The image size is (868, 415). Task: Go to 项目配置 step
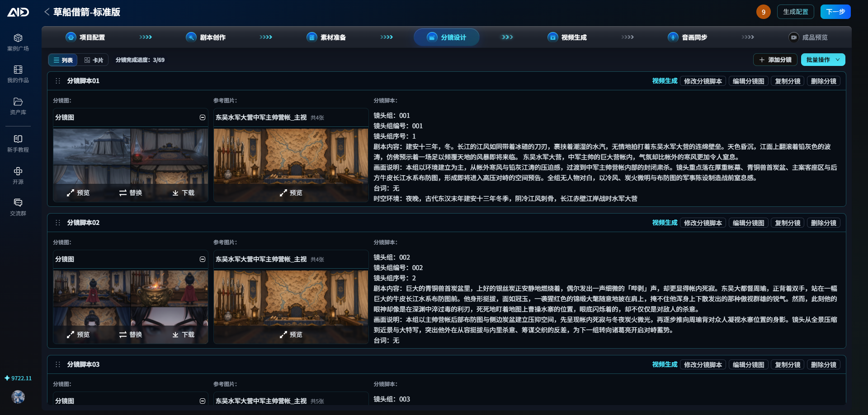(85, 37)
